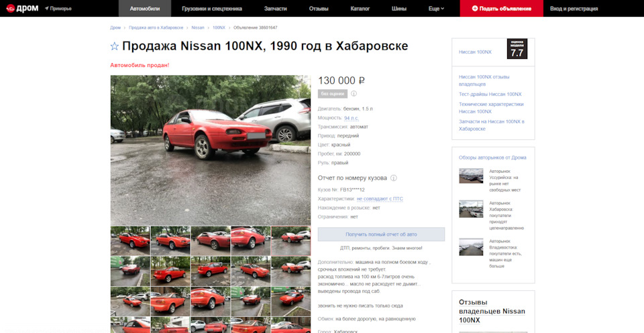Click Получить полный отчет об авто
644x333 pixels.
coord(381,235)
